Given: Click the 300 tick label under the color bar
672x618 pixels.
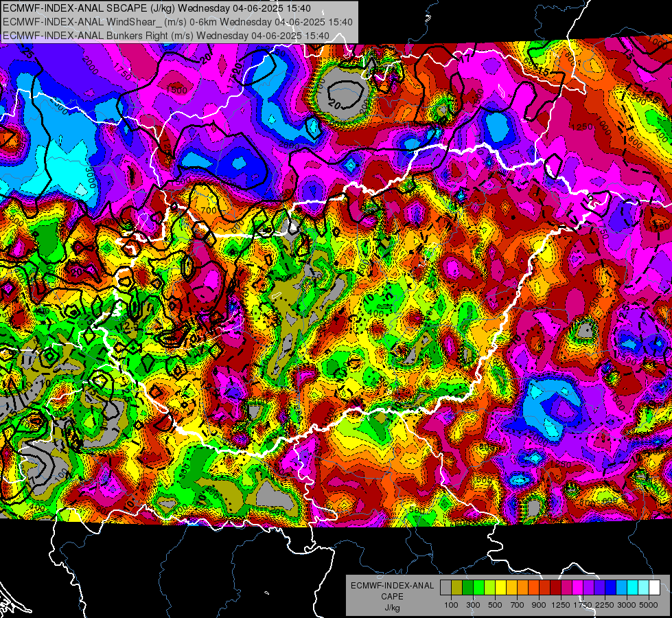Looking at the screenshot, I should [473, 605].
